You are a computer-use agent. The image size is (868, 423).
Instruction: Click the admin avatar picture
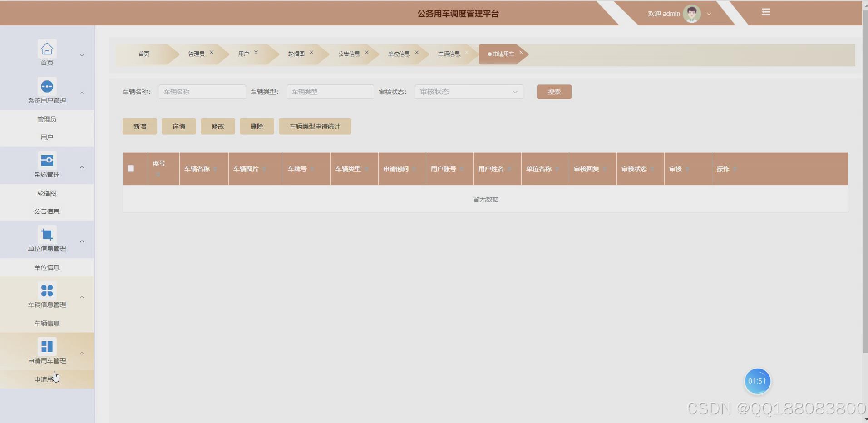click(x=691, y=13)
